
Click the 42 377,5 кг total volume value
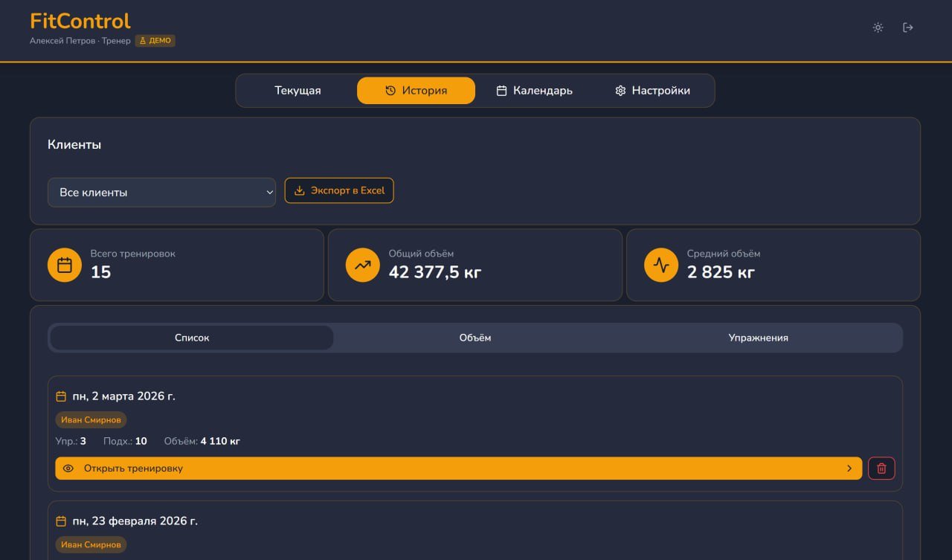435,272
